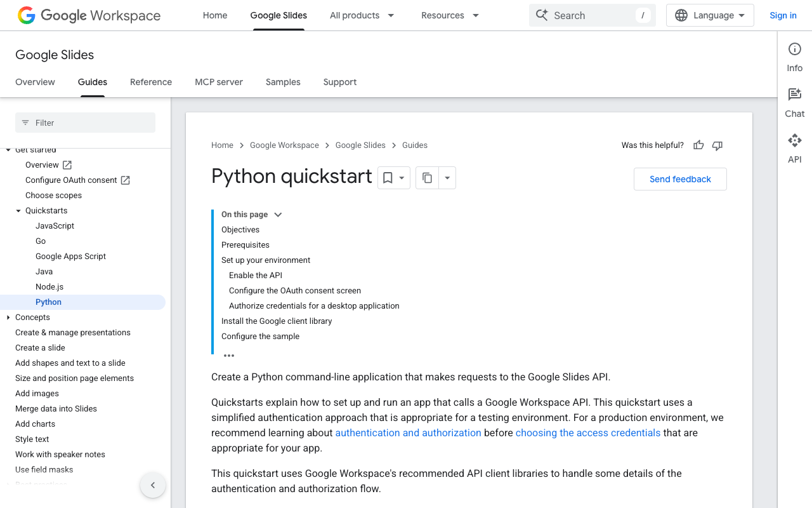Open the Resources dropdown menu
The height and width of the screenshot is (508, 812).
pyautogui.click(x=450, y=15)
